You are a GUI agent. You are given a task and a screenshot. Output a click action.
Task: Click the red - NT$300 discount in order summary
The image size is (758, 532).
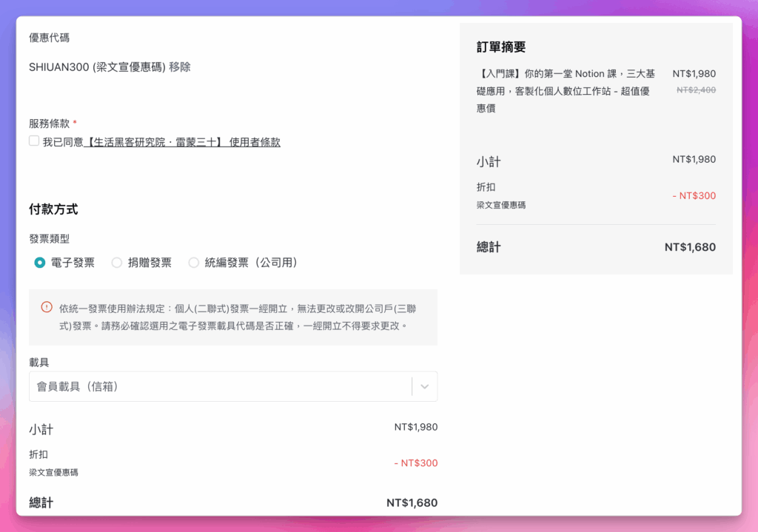click(x=694, y=196)
